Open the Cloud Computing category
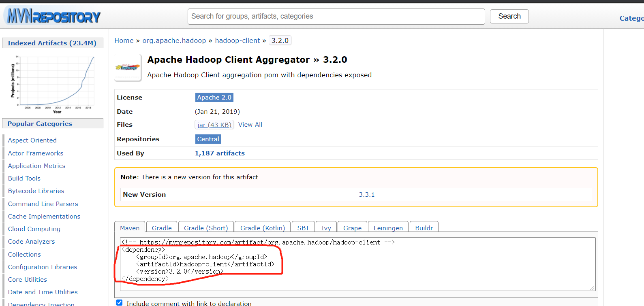This screenshot has width=644, height=306. (x=34, y=229)
